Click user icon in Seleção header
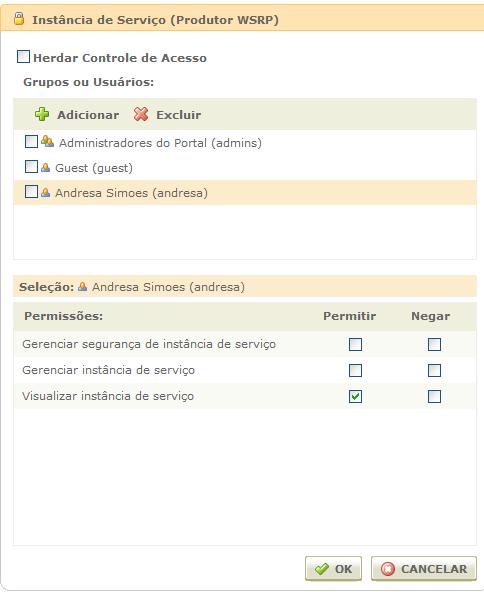 point(82,287)
